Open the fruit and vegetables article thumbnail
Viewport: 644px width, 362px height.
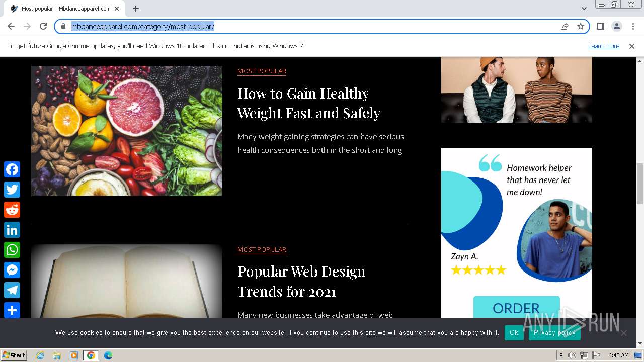[127, 131]
